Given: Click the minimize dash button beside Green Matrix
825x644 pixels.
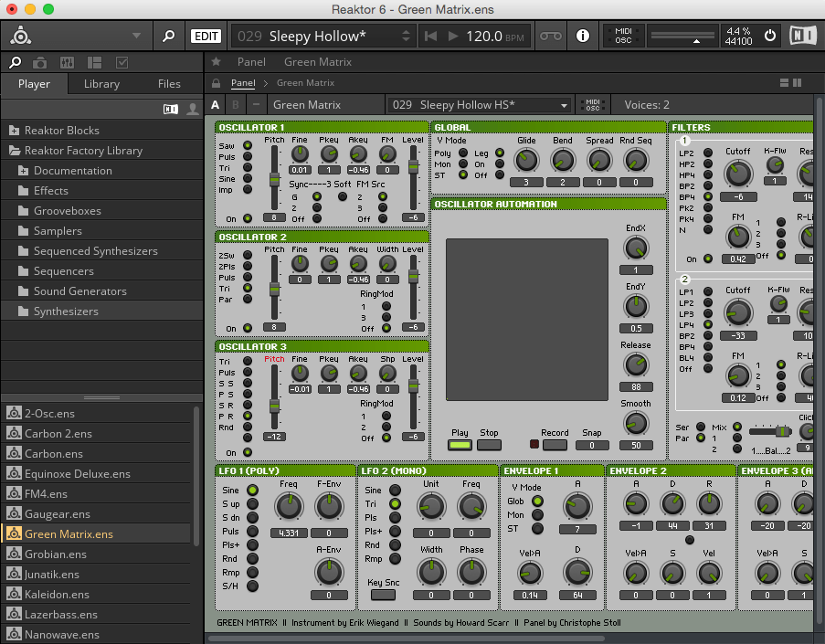Looking at the screenshot, I should pos(256,105).
